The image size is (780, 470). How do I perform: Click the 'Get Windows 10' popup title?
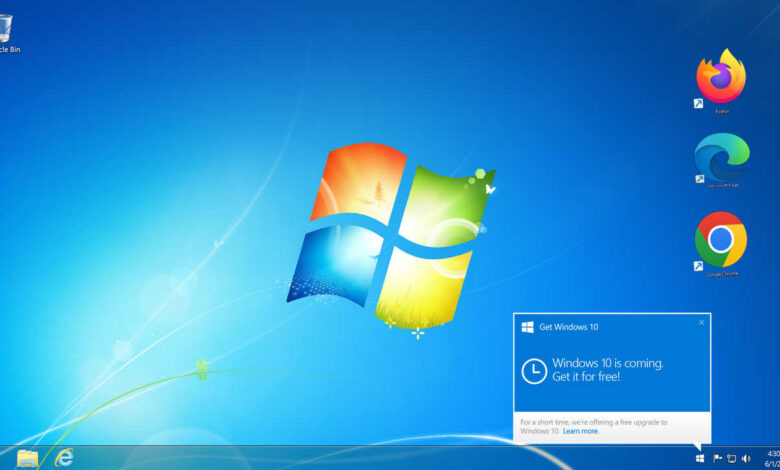(x=569, y=327)
